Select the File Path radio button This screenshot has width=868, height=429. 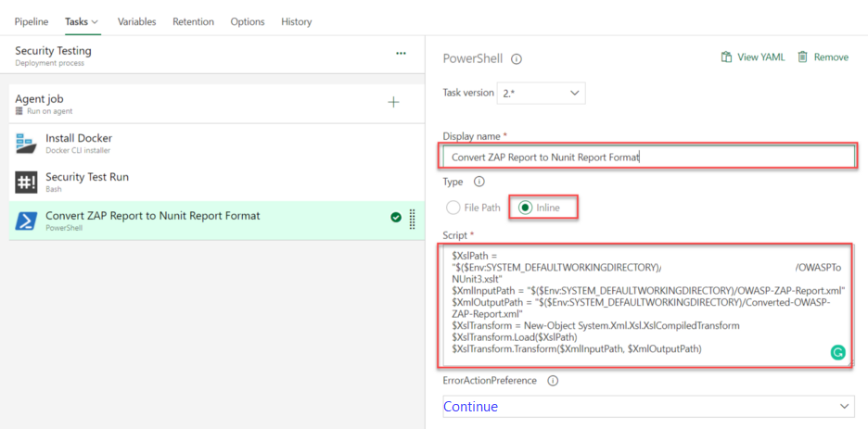click(453, 208)
